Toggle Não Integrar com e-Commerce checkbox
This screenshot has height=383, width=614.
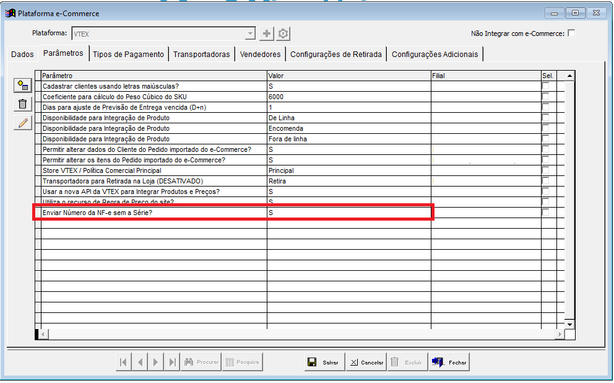point(571,33)
